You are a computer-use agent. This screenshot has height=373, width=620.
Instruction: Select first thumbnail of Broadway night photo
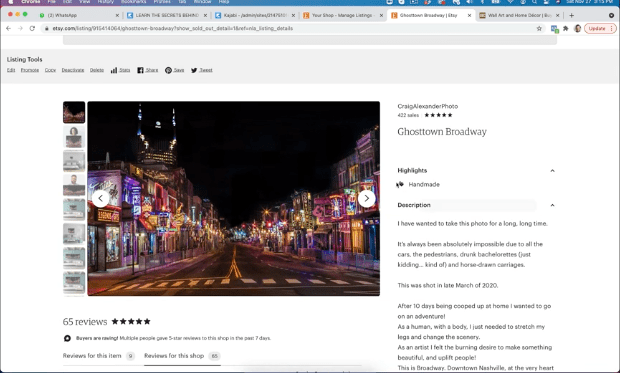74,112
